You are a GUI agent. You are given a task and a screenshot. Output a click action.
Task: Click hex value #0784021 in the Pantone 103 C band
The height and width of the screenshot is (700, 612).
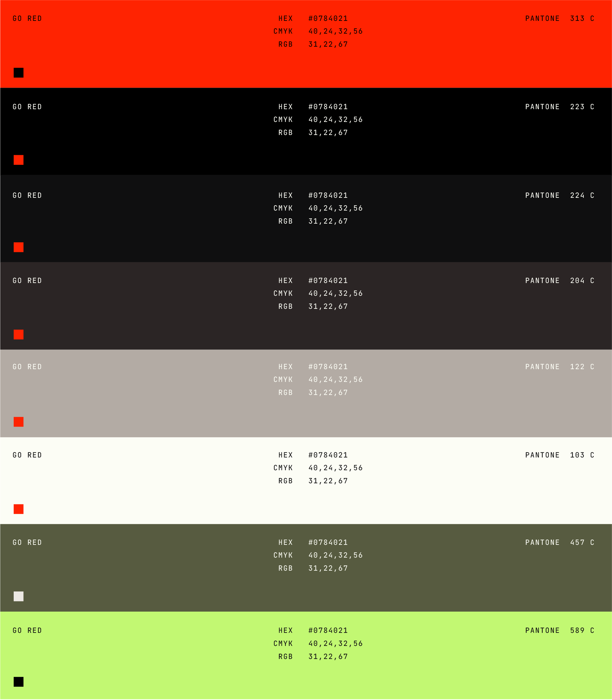tap(328, 455)
